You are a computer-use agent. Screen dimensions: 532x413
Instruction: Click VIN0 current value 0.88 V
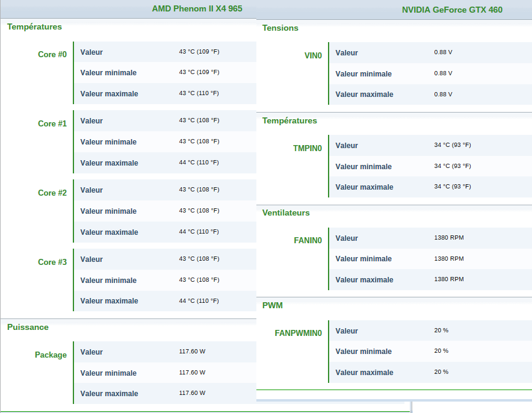(443, 52)
